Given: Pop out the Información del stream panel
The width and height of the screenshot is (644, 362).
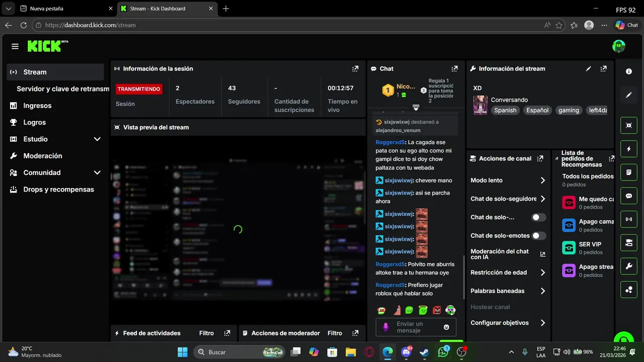Looking at the screenshot, I should [x=603, y=69].
